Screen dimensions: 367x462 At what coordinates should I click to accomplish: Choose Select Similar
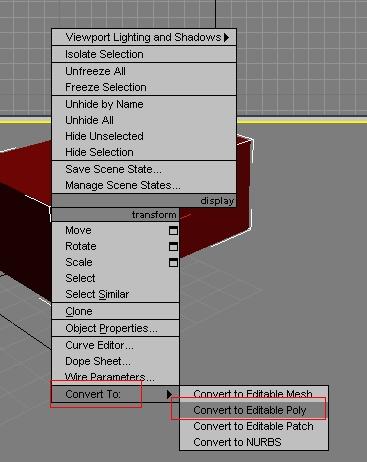click(115, 295)
